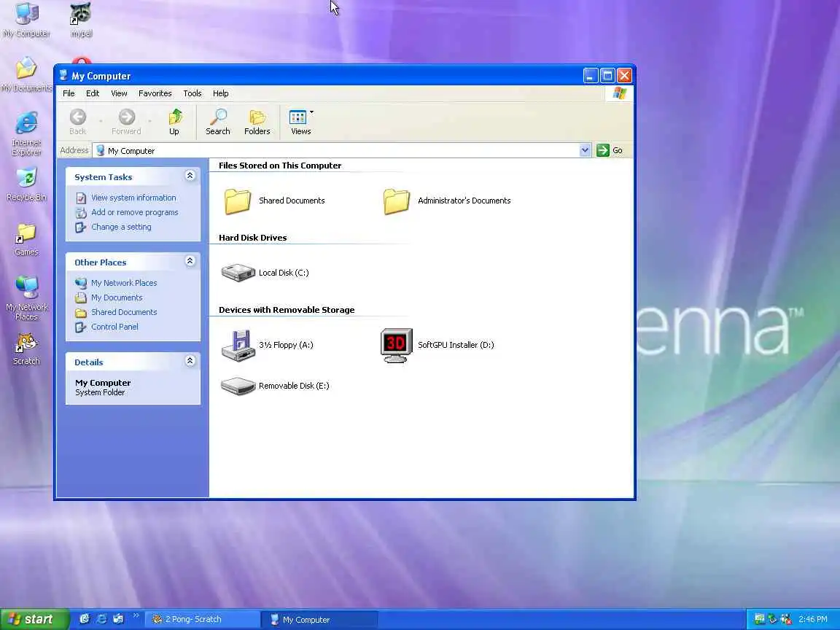Select Internet Explorer desktop icon
Image resolution: width=840 pixels, height=630 pixels.
pyautogui.click(x=26, y=133)
